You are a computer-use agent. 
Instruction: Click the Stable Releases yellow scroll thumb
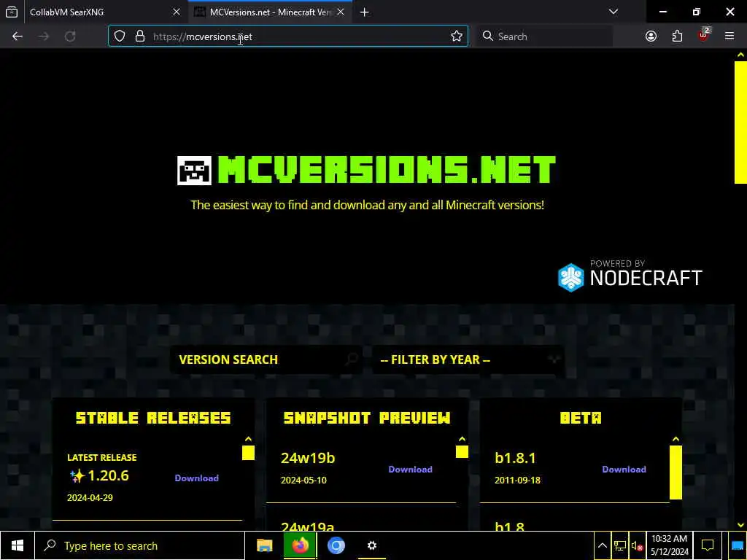point(248,453)
